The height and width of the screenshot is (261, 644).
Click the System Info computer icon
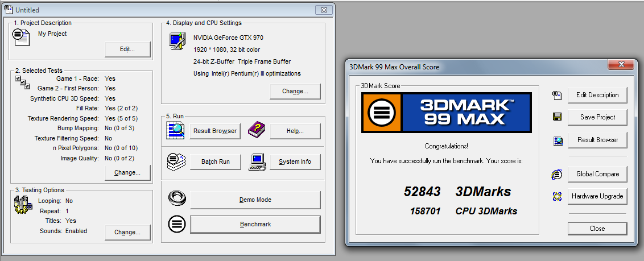[257, 161]
